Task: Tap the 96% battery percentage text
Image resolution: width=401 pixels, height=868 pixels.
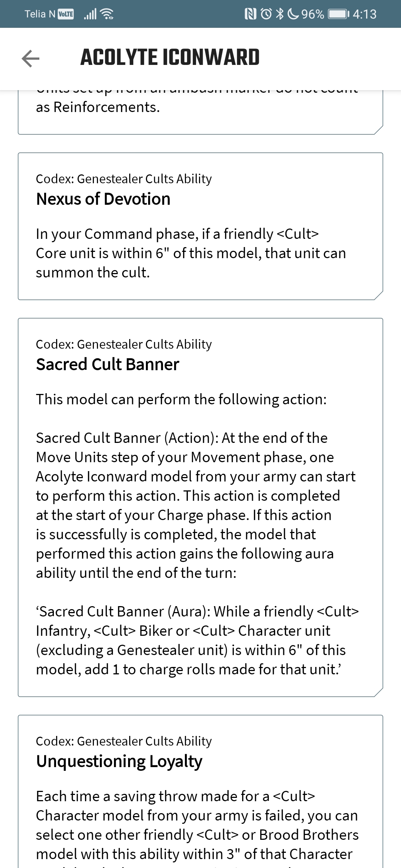Action: click(x=313, y=14)
